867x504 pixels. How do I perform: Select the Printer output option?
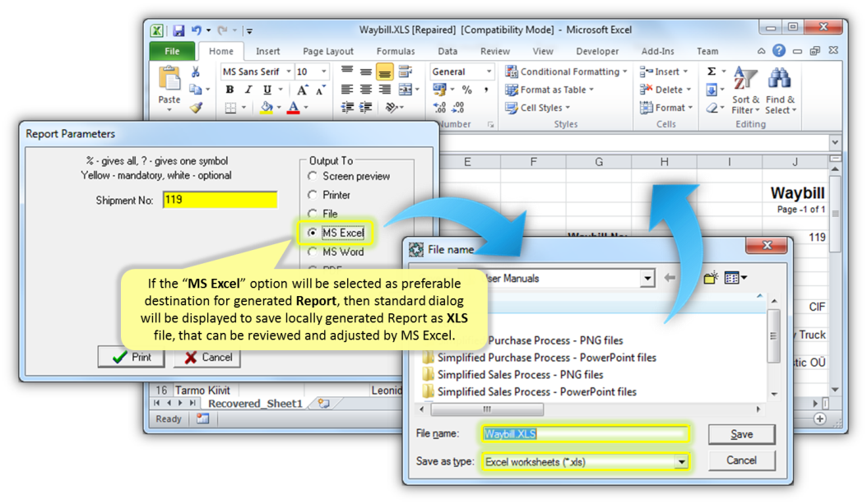tap(313, 195)
